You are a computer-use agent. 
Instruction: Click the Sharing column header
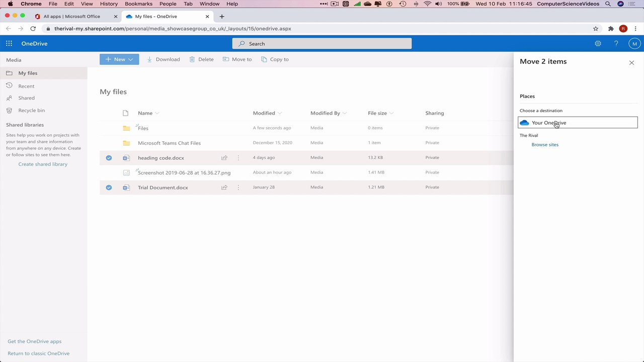tap(435, 113)
